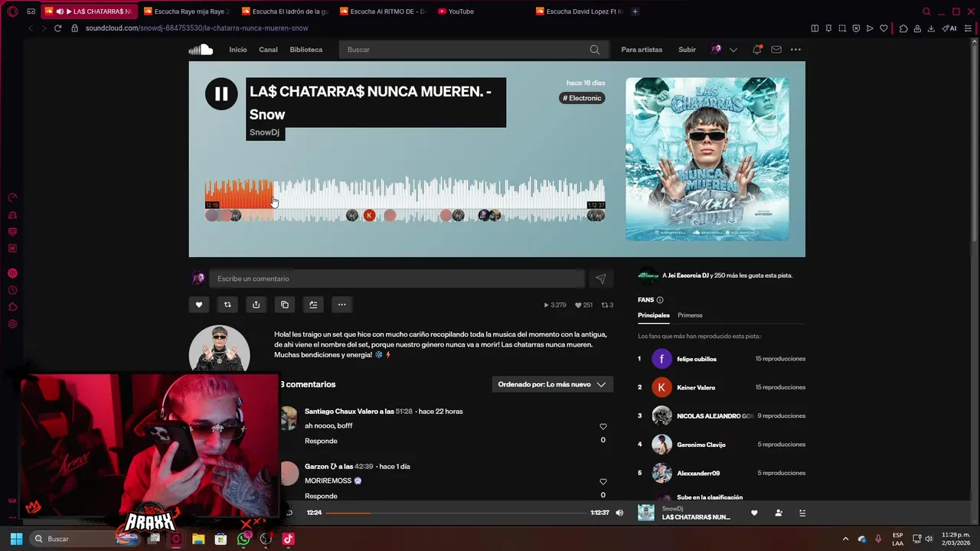This screenshot has height=551, width=980.
Task: Like Santiago Chaux Valero's comment heart
Action: coord(603,427)
